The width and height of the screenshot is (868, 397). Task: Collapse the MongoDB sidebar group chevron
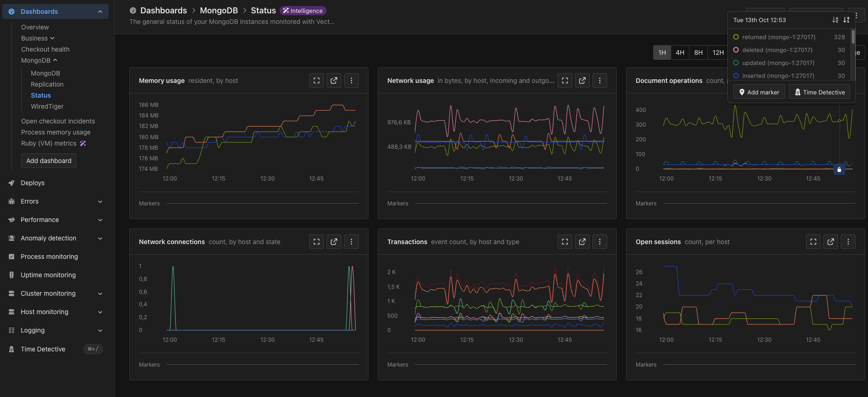pos(55,60)
